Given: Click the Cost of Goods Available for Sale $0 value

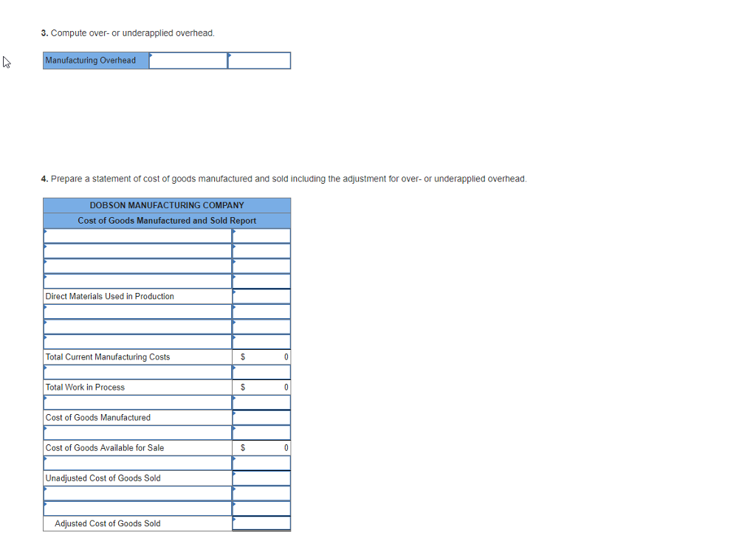Looking at the screenshot, I should click(261, 448).
